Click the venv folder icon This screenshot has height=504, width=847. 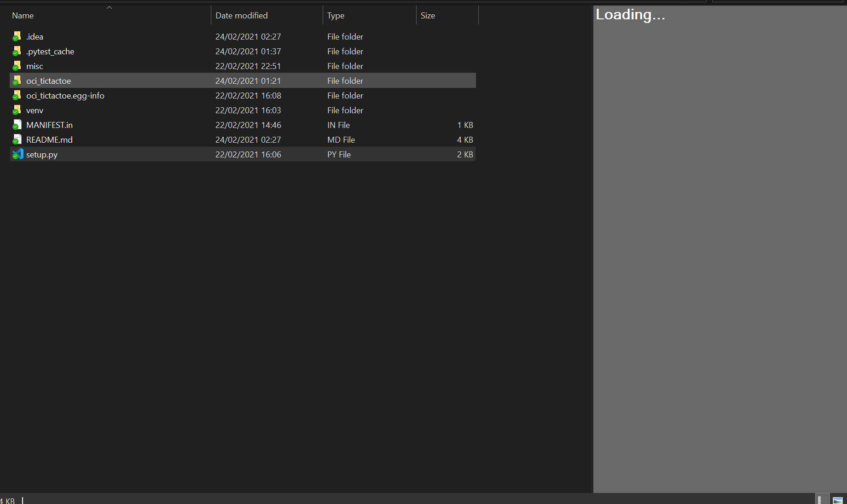coord(17,110)
